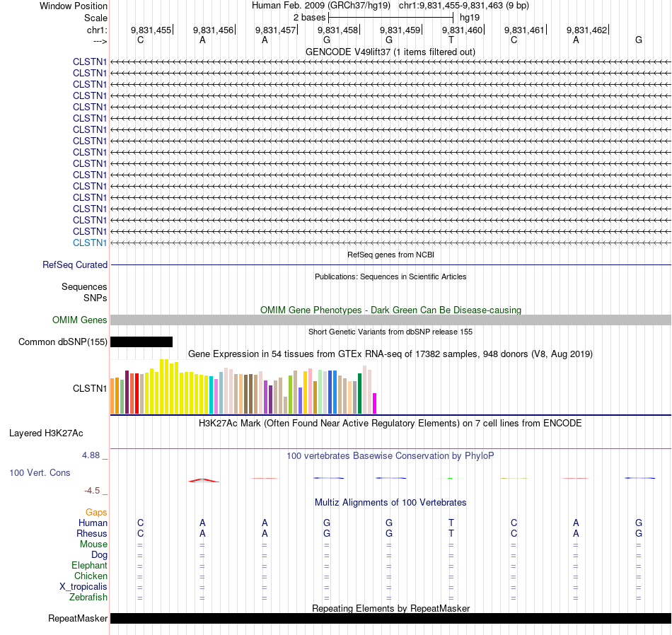Click the cyan GTEx expression bar
This screenshot has width=672, height=635.
point(212,395)
